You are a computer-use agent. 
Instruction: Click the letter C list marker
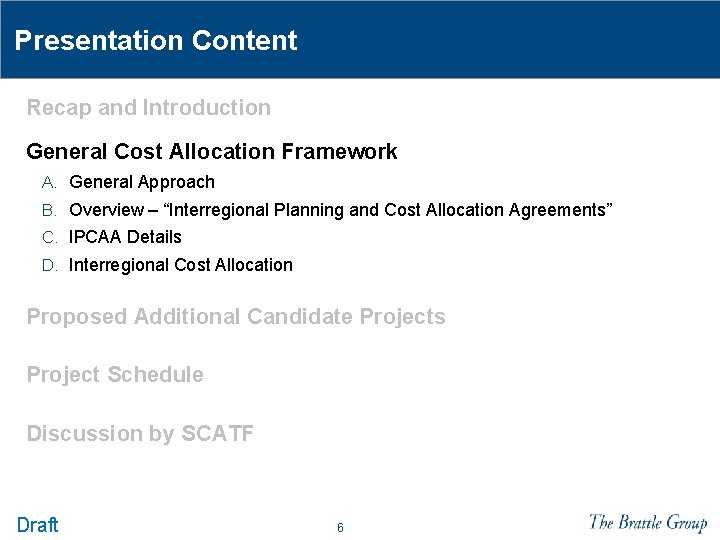coord(50,237)
